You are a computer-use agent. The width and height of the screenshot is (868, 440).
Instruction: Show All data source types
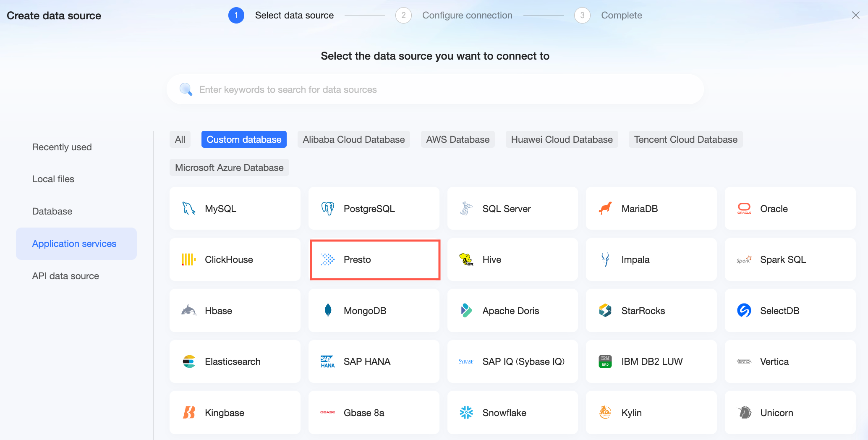180,139
